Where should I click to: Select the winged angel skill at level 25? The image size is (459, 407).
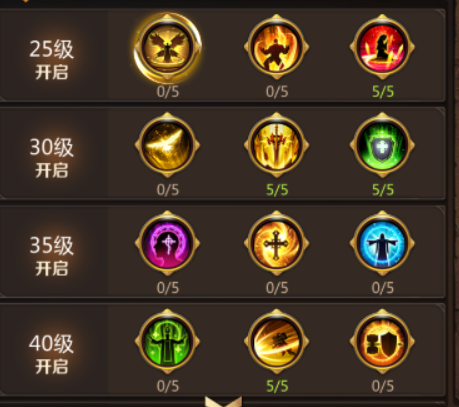click(167, 47)
